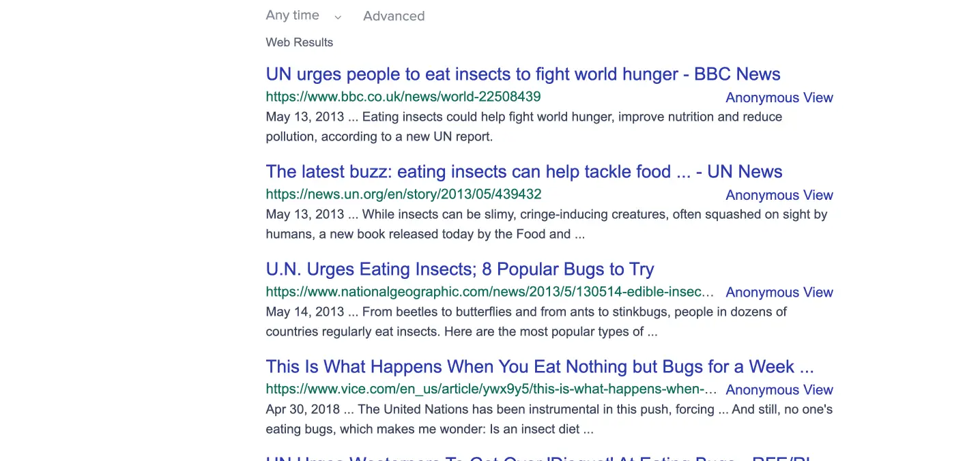
Task: Click the Web Results heading
Action: (299, 42)
